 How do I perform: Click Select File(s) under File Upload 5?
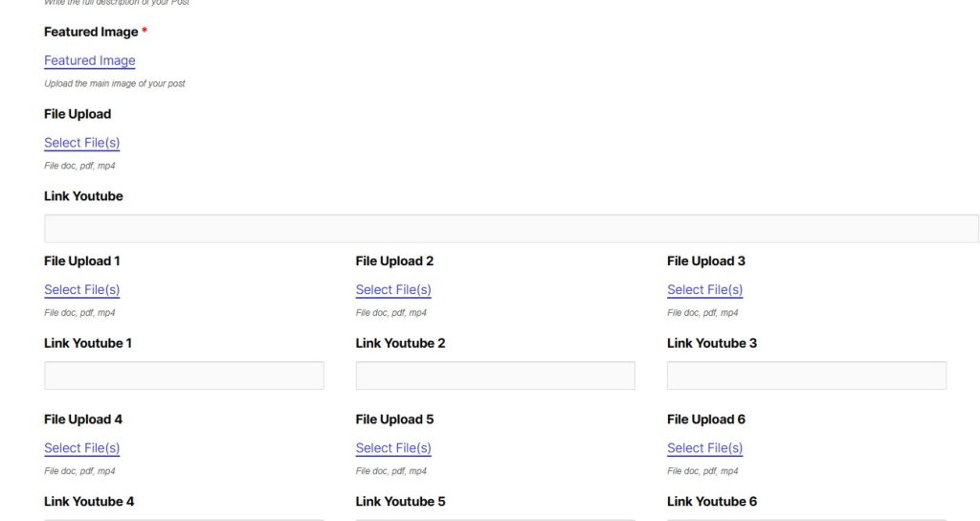393,448
